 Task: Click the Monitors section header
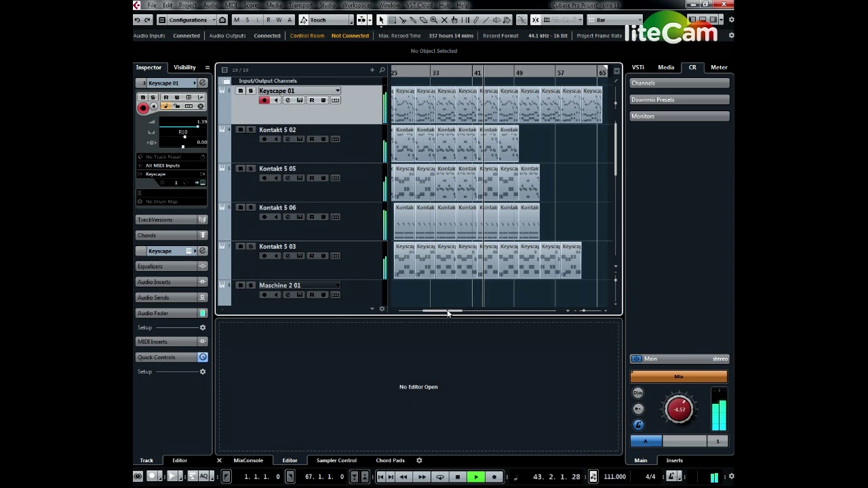coord(679,116)
